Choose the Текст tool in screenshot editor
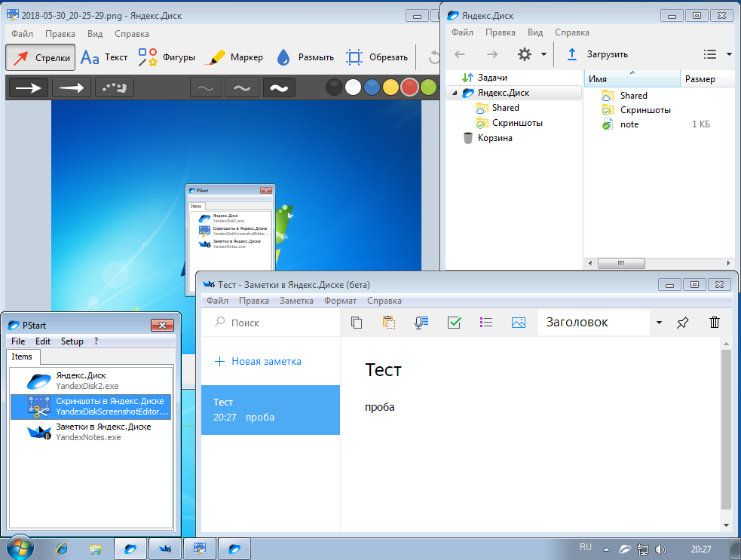The width and height of the screenshot is (741, 560). pos(104,57)
